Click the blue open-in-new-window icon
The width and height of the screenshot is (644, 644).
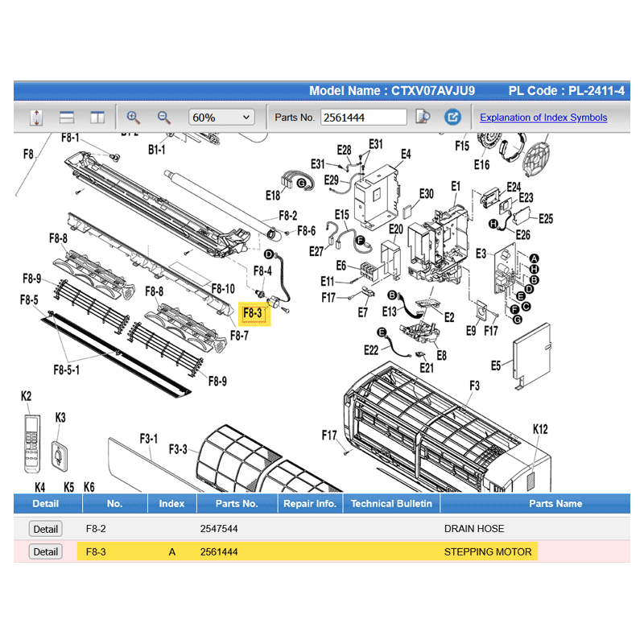click(x=452, y=118)
